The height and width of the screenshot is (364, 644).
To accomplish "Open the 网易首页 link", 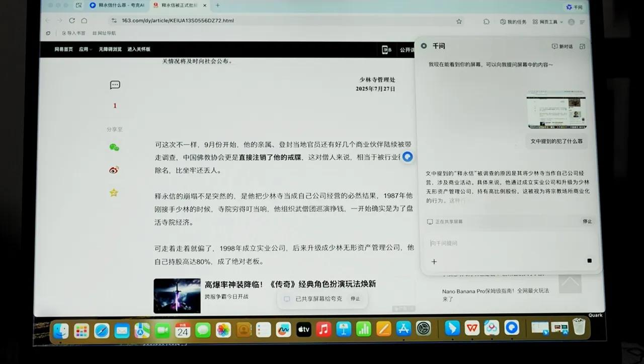I will pos(64,49).
